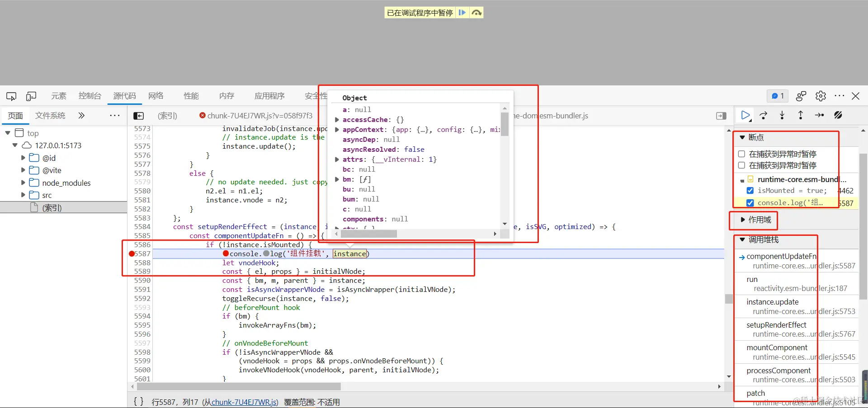Pretty-print code with the braces button
This screenshot has width=868, height=408.
[x=139, y=401]
